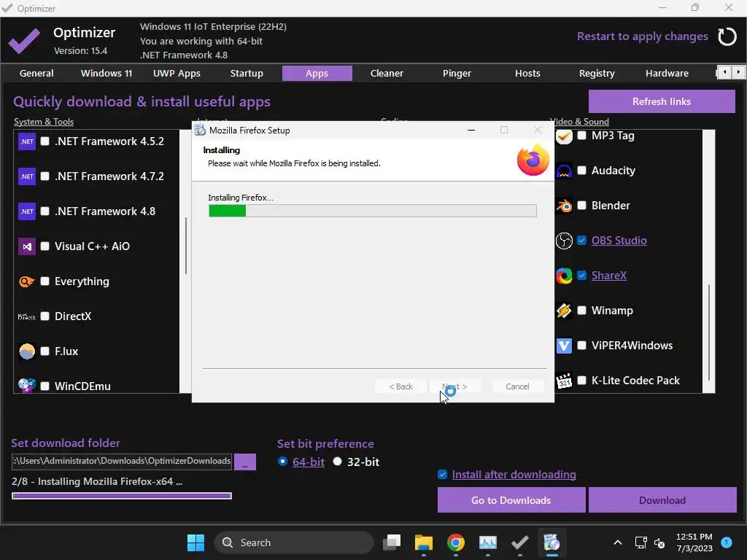Click the Go to Downloads button
Screen dimensions: 747x560
511,500
